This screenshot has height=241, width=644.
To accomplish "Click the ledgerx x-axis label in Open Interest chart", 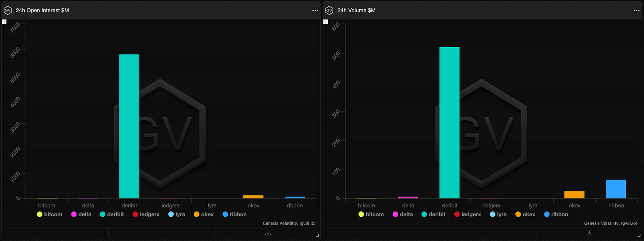I will click(170, 206).
